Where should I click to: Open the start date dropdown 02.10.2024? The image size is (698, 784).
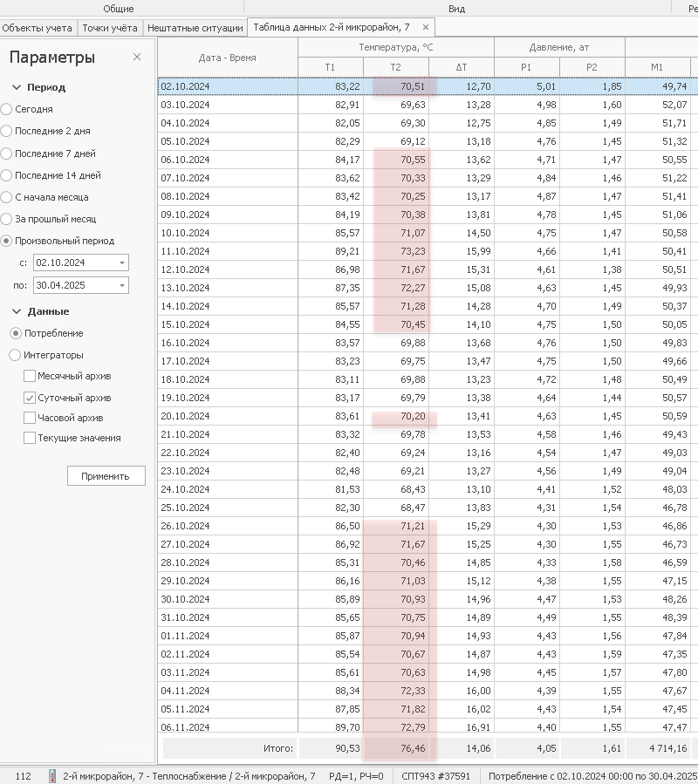tap(121, 262)
